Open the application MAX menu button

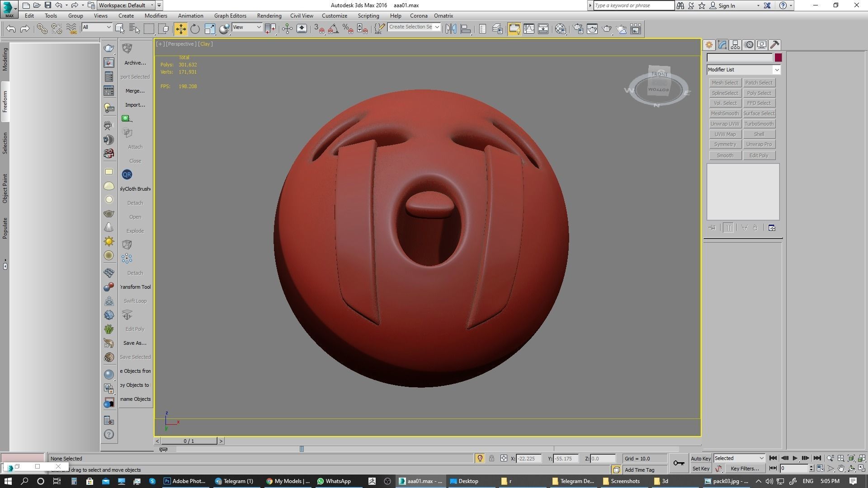coord(9,9)
